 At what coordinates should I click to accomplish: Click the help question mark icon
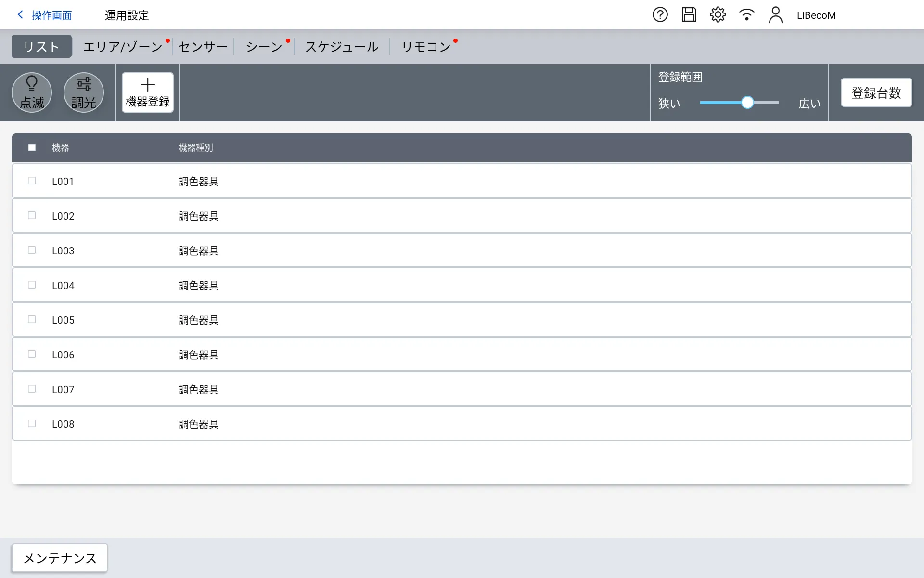660,15
